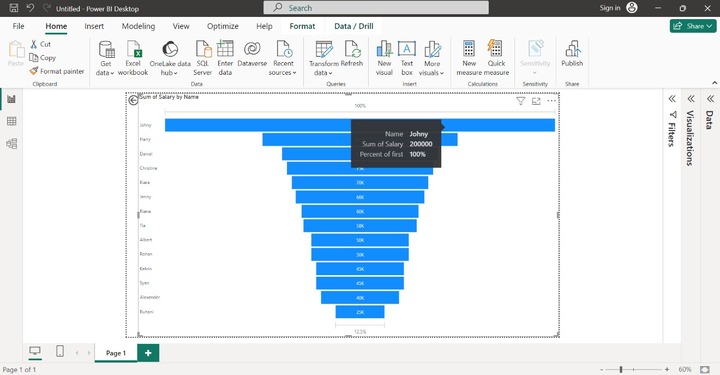720x375 pixels.
Task: Open Recent sources
Action: click(x=283, y=58)
